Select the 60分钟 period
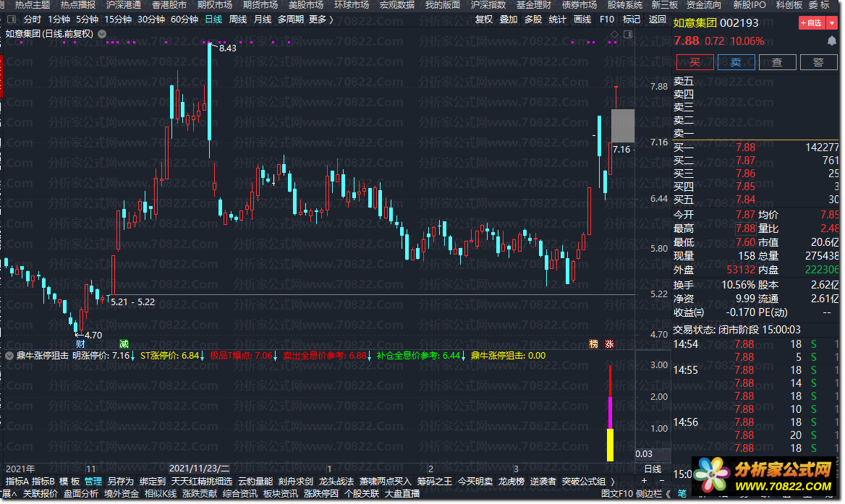 point(184,20)
